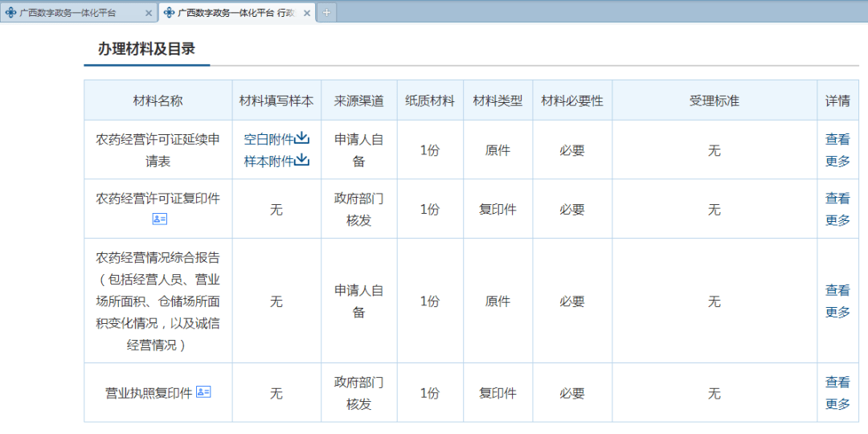Click the certificate icon under 农药经营许可证复印件
868x434 pixels.
coord(159,219)
